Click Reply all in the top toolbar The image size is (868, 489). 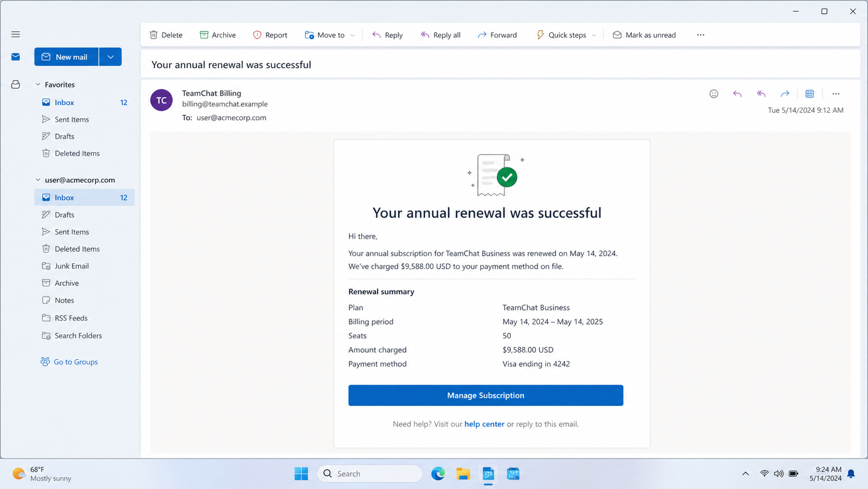(441, 35)
